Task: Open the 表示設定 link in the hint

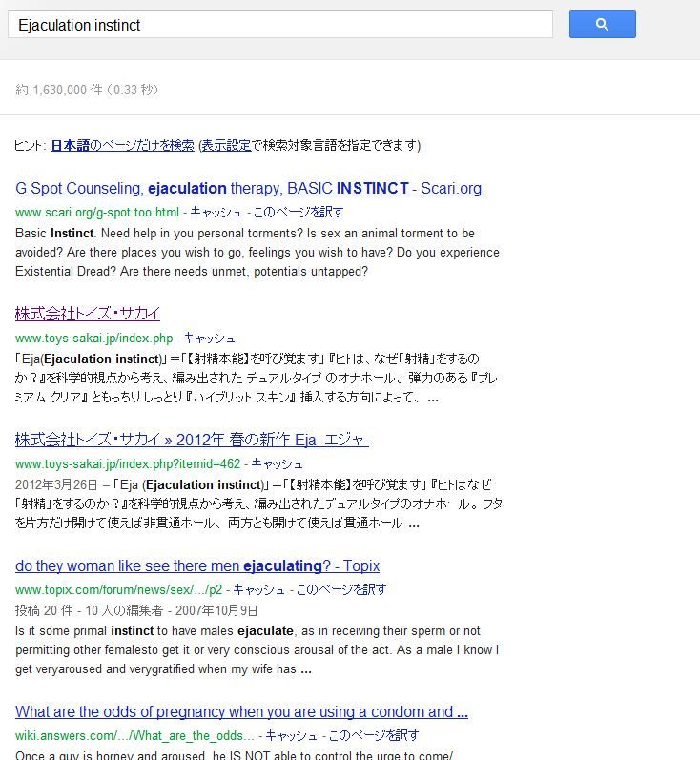Action: (226, 145)
